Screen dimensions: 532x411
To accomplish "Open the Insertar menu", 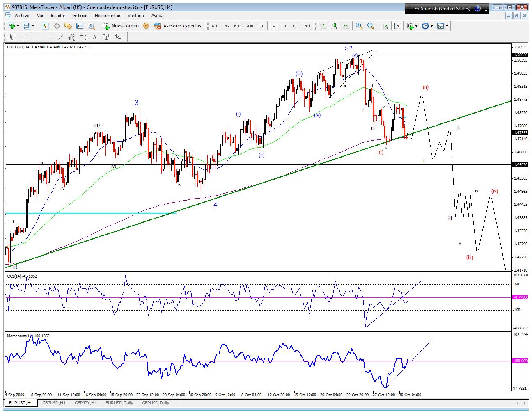I will click(x=58, y=15).
